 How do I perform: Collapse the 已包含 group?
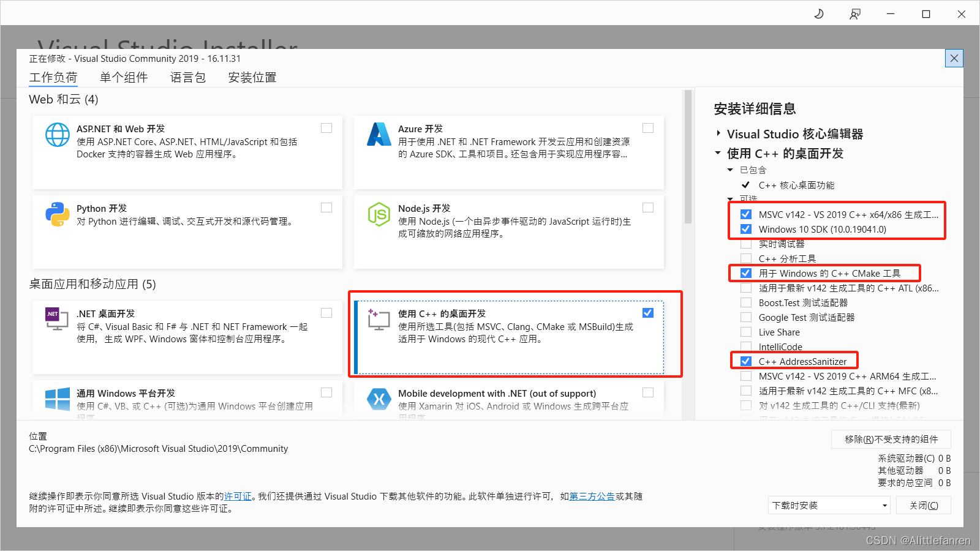[x=730, y=170]
